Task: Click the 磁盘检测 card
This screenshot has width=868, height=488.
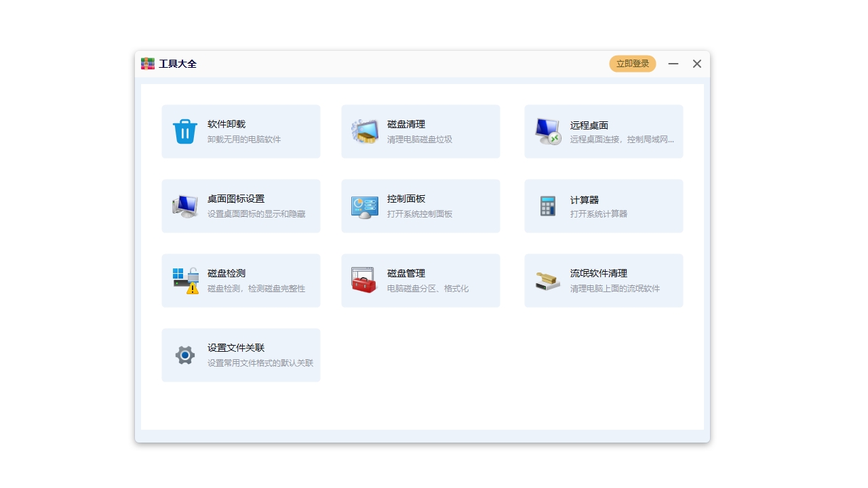Action: coord(241,281)
